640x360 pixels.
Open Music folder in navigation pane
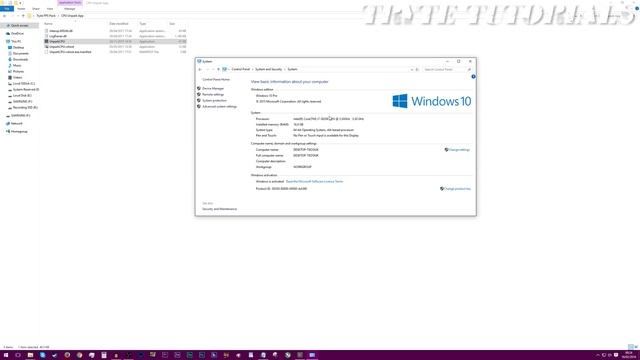pyautogui.click(x=17, y=65)
